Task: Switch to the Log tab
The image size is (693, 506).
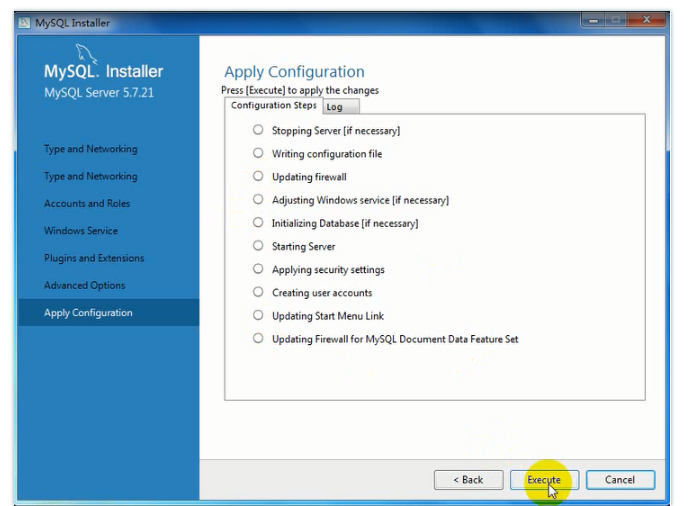Action: [341, 107]
